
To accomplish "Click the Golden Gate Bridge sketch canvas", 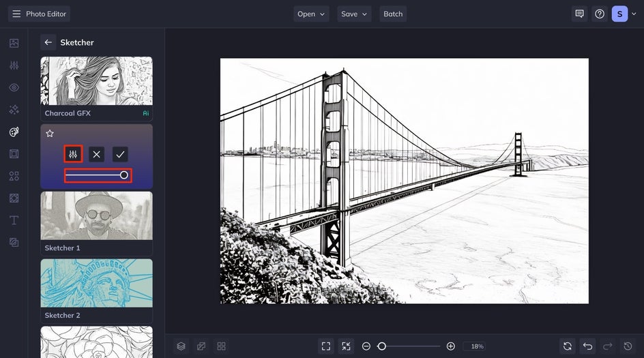I will [x=405, y=181].
